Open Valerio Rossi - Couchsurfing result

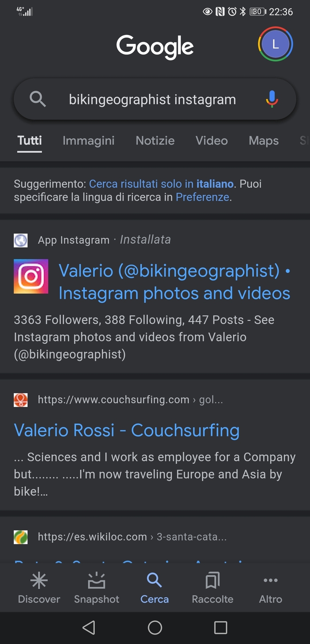127,430
